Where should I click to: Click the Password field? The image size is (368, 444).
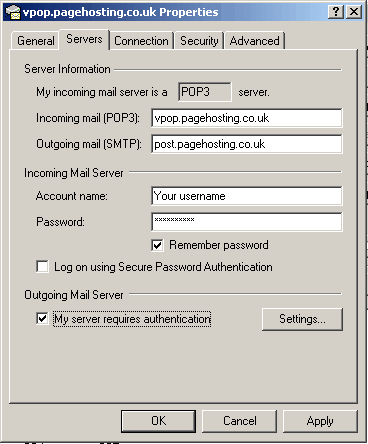point(247,222)
